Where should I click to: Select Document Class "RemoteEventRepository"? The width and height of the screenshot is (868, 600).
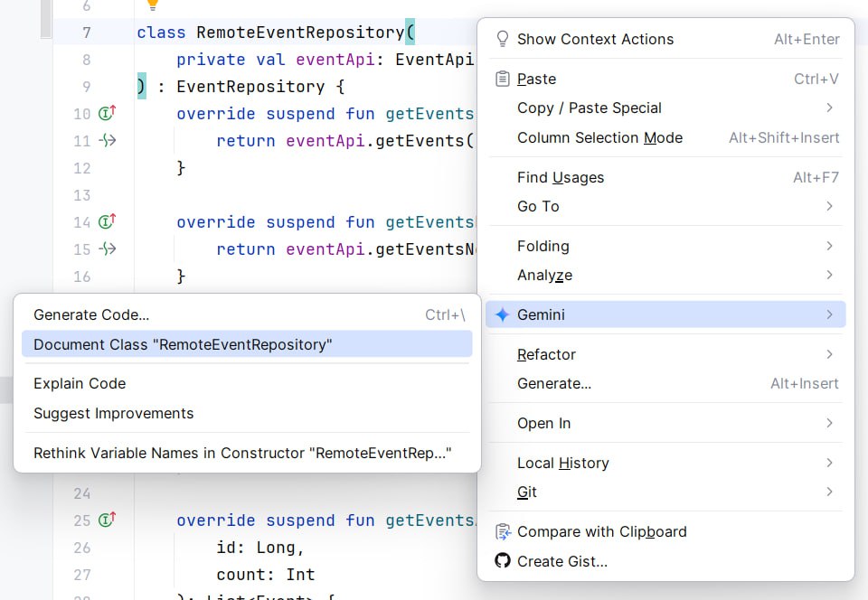pos(247,344)
